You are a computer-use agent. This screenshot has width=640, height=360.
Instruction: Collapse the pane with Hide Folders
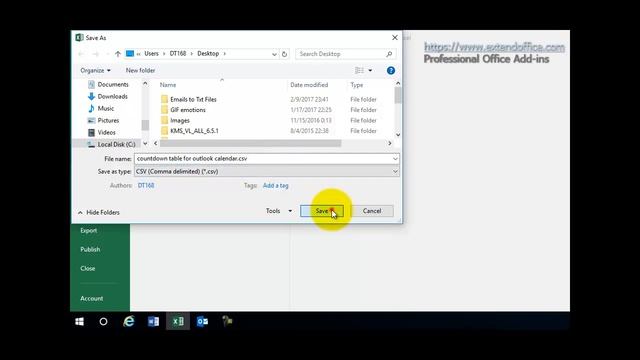tap(99, 212)
